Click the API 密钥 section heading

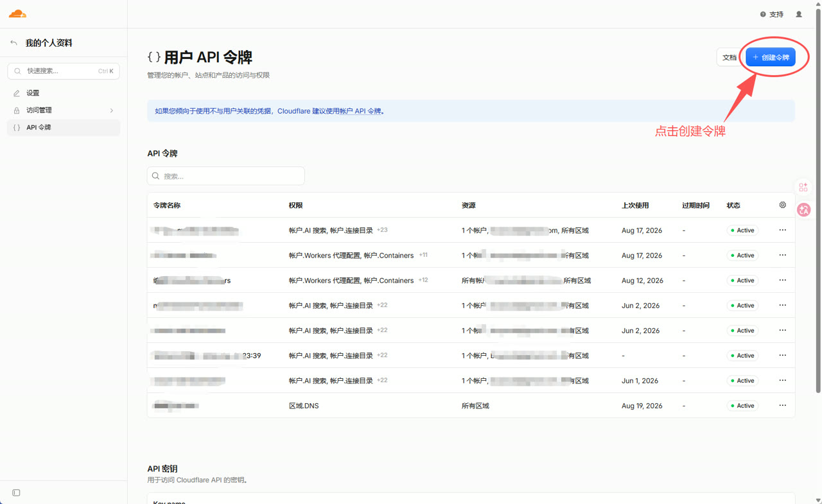[162, 469]
